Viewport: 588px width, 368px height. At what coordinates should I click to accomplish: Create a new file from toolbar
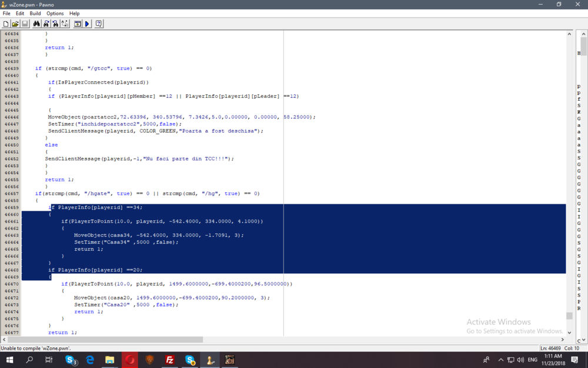(x=6, y=24)
